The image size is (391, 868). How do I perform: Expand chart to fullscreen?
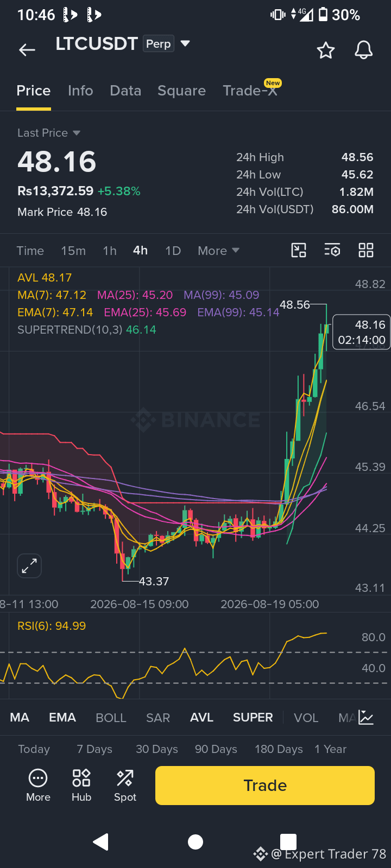tap(29, 566)
